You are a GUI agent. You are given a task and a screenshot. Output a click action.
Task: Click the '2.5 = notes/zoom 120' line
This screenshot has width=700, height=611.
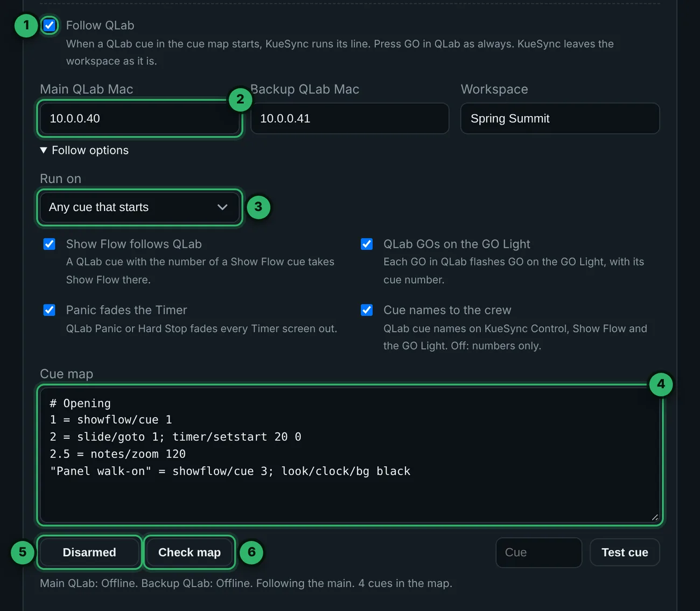(118, 454)
